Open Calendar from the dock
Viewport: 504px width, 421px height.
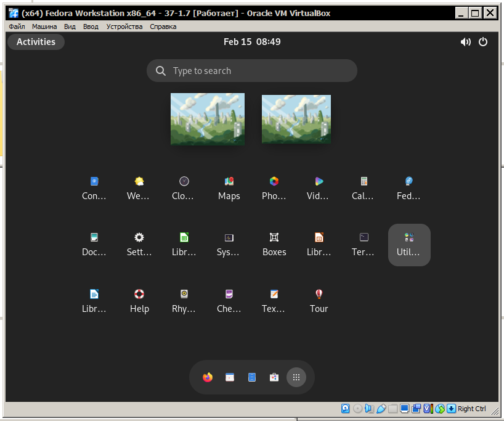230,377
